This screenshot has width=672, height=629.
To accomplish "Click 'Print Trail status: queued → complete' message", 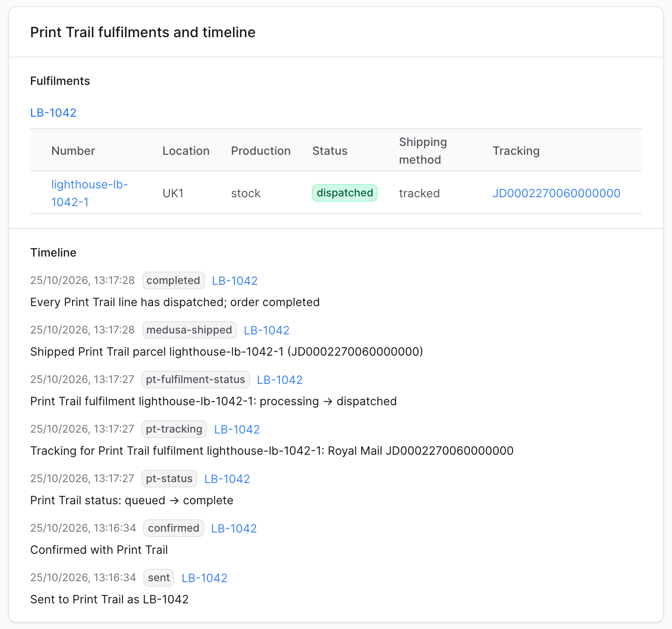I will (x=132, y=500).
